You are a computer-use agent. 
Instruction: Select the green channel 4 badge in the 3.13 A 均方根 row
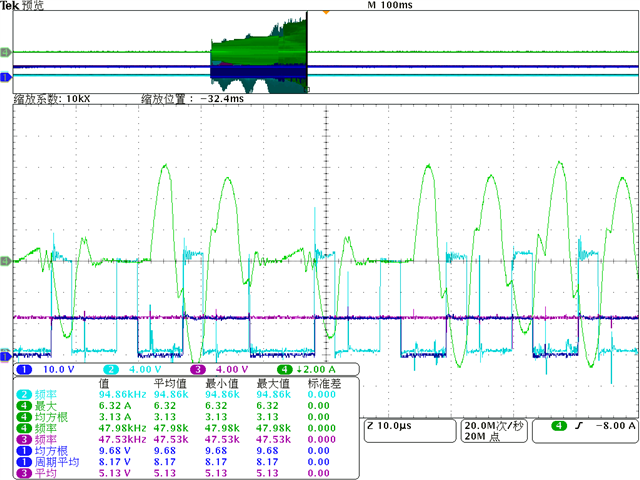pyautogui.click(x=24, y=417)
